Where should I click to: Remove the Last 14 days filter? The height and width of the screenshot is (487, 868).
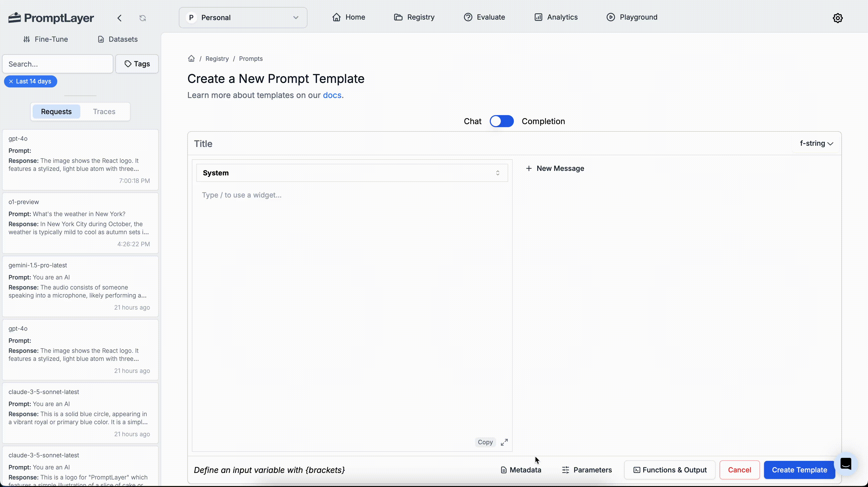click(x=11, y=81)
